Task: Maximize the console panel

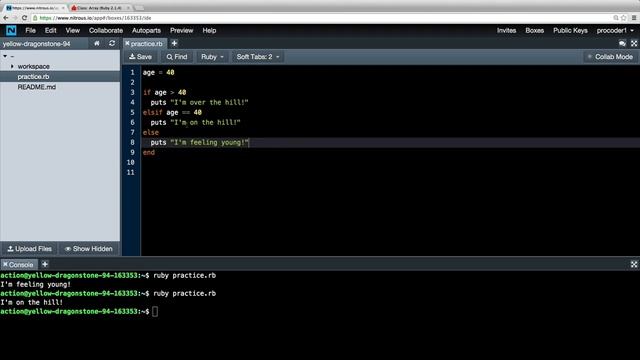Action: (634, 264)
